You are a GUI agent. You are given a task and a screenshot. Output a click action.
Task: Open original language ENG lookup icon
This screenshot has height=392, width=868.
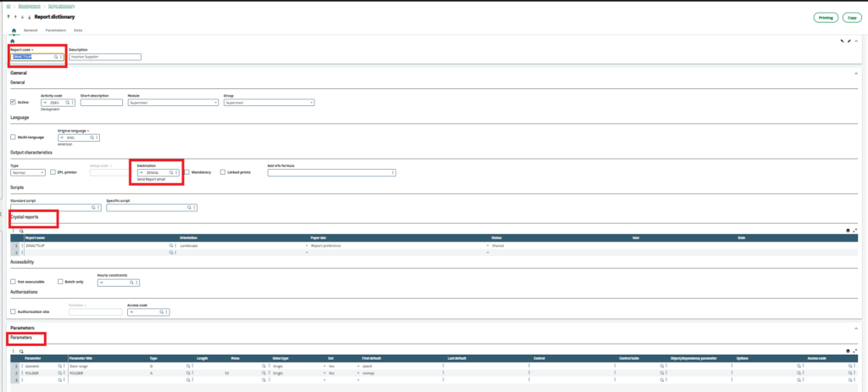tap(92, 137)
